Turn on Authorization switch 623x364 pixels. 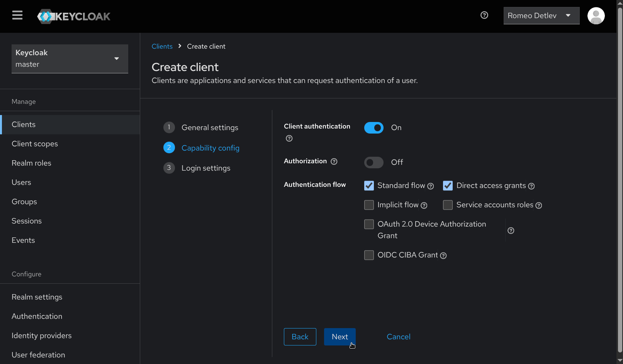(374, 163)
